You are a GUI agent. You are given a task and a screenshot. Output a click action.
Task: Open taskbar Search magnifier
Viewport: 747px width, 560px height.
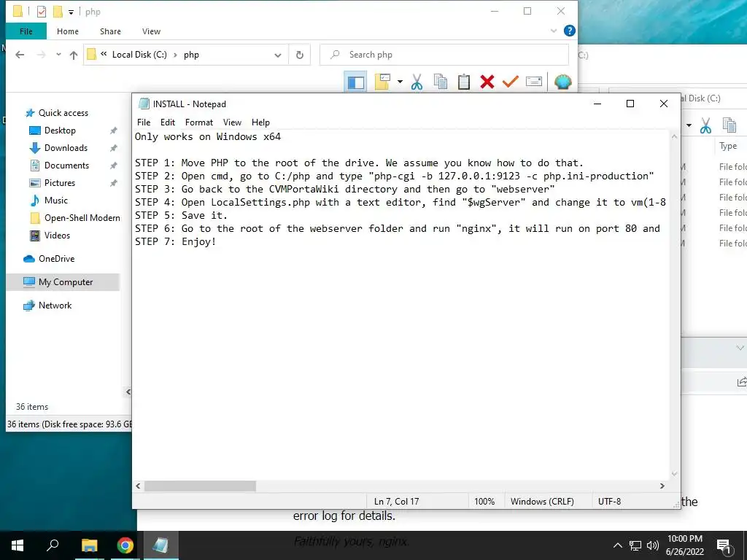point(53,545)
